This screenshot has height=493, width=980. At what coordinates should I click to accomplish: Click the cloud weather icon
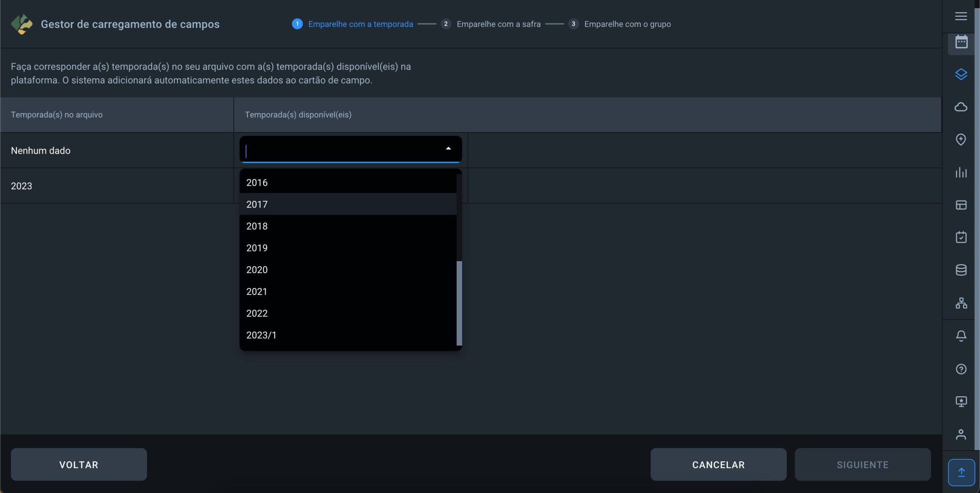point(961,107)
